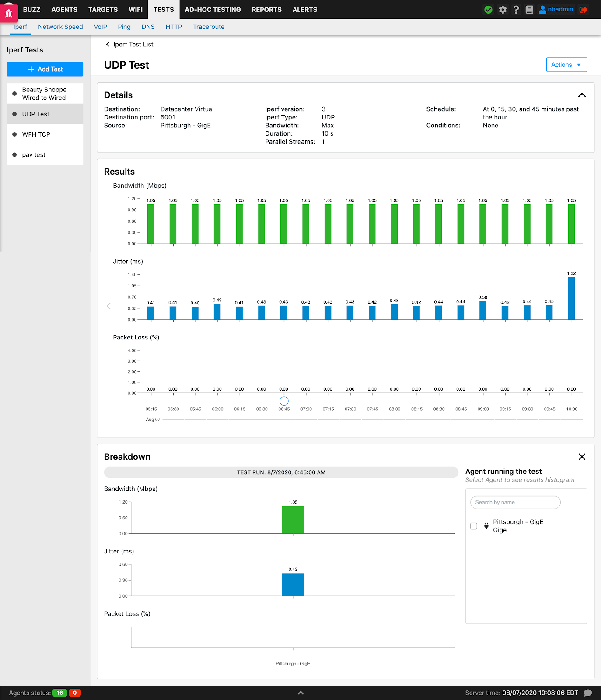
Task: Click the Add Test button
Action: pyautogui.click(x=45, y=69)
